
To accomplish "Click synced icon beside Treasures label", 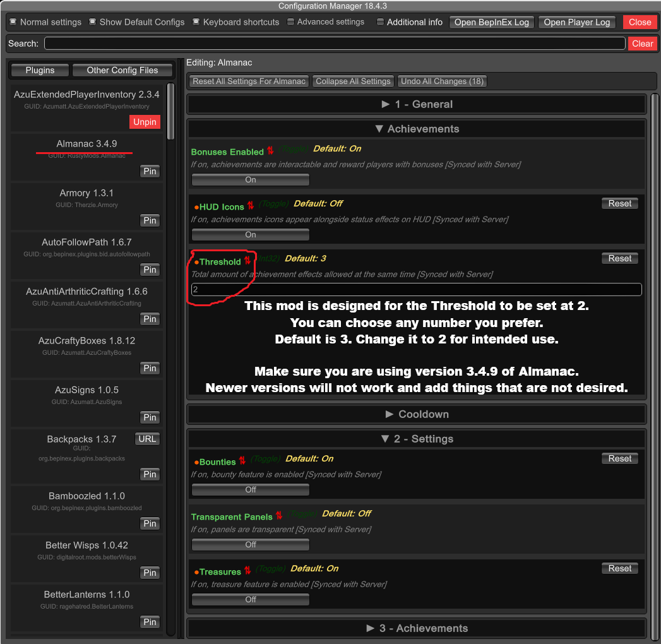I will 247,570.
